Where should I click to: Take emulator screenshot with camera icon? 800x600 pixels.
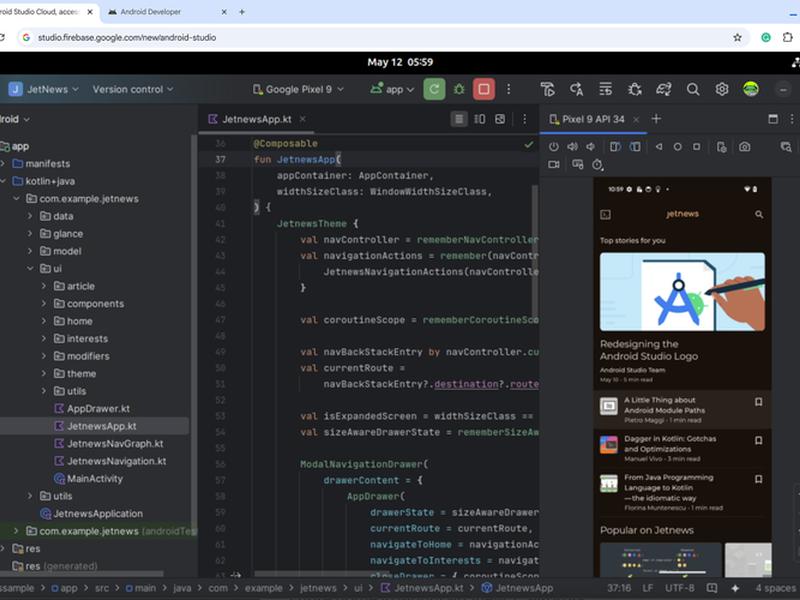pos(744,147)
